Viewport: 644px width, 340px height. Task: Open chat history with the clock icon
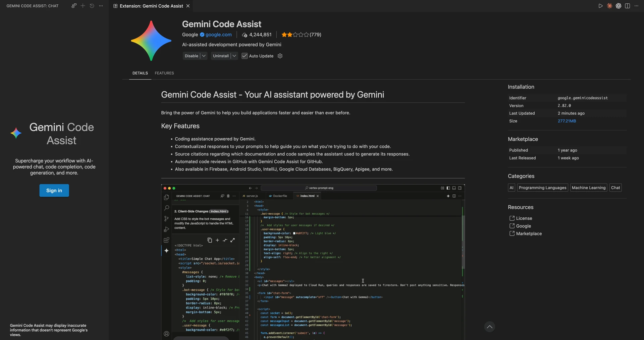92,6
